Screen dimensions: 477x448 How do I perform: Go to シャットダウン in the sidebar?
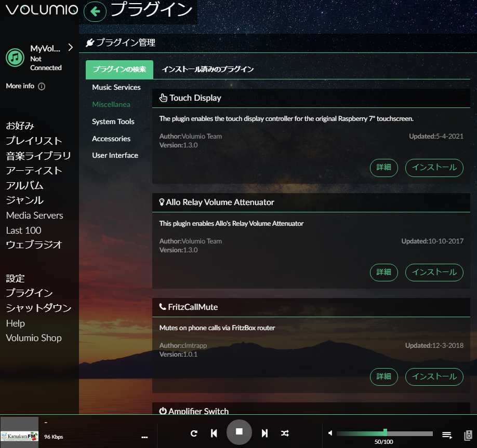[x=39, y=308]
